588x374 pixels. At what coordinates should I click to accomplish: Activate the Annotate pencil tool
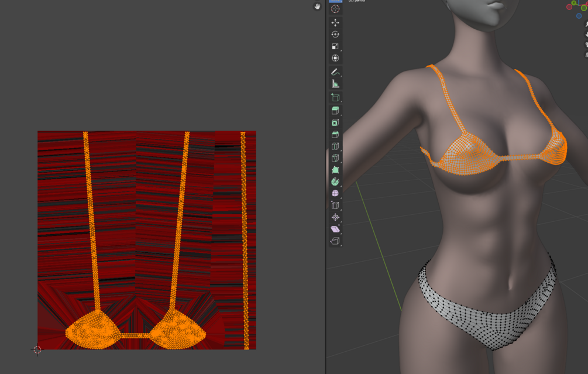click(x=335, y=71)
